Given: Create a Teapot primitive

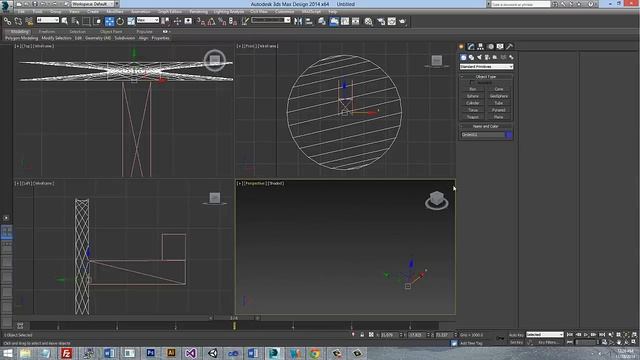Looking at the screenshot, I should 473,117.
